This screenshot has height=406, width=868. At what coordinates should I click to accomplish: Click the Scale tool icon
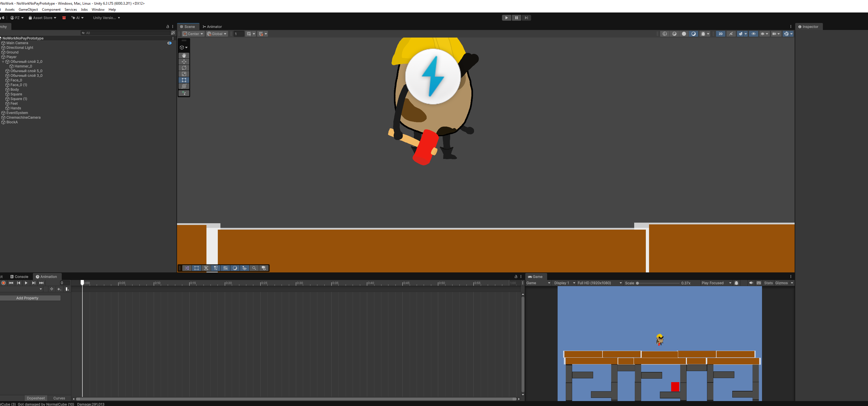tap(184, 74)
